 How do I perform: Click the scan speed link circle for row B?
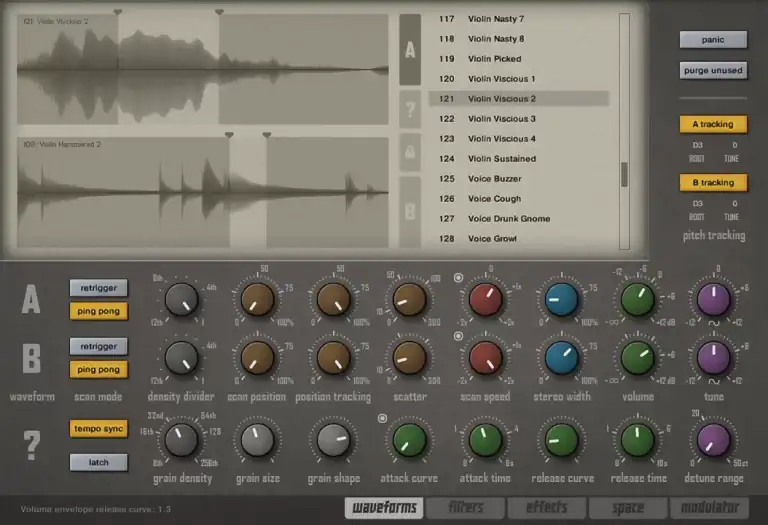pos(458,336)
